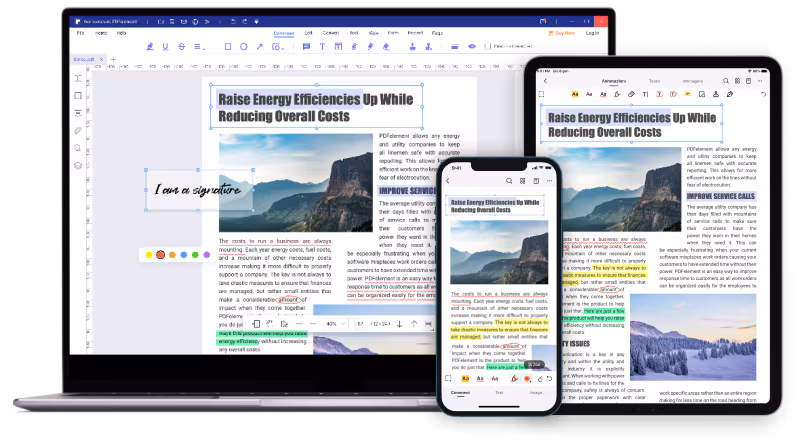Open the Help menu on the laptop
Image resolution: width=798 pixels, height=444 pixels.
click(x=122, y=33)
